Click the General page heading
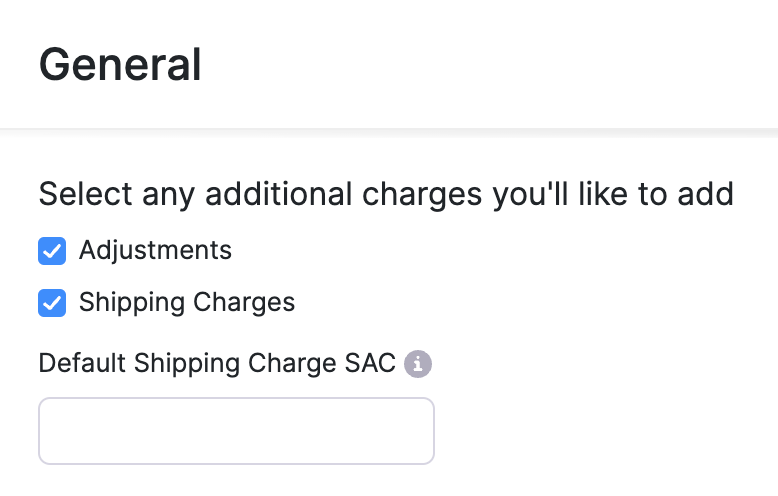This screenshot has width=778, height=496. click(120, 65)
